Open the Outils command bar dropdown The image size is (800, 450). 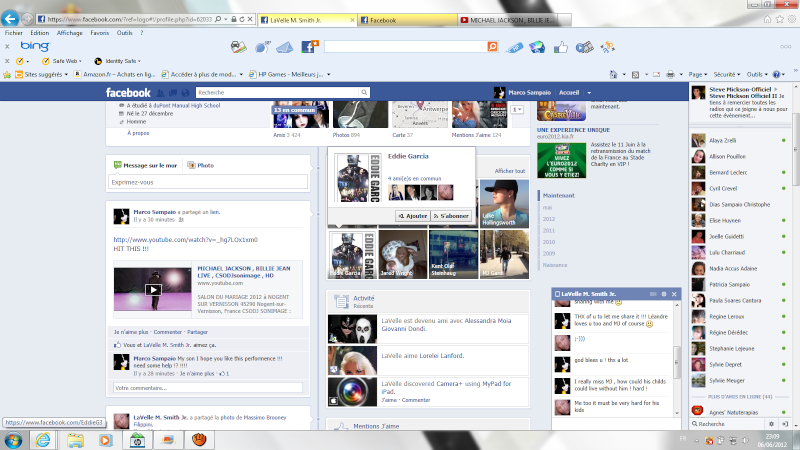pyautogui.click(x=757, y=74)
